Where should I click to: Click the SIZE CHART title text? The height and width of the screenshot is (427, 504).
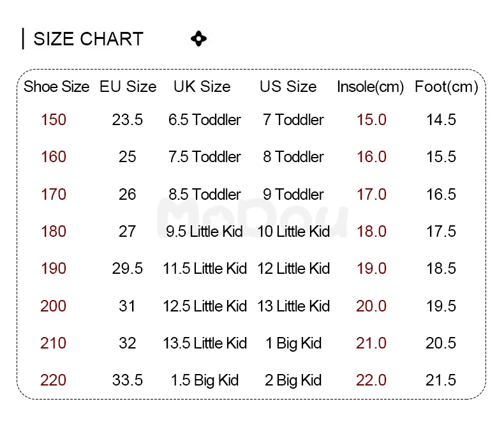88,39
